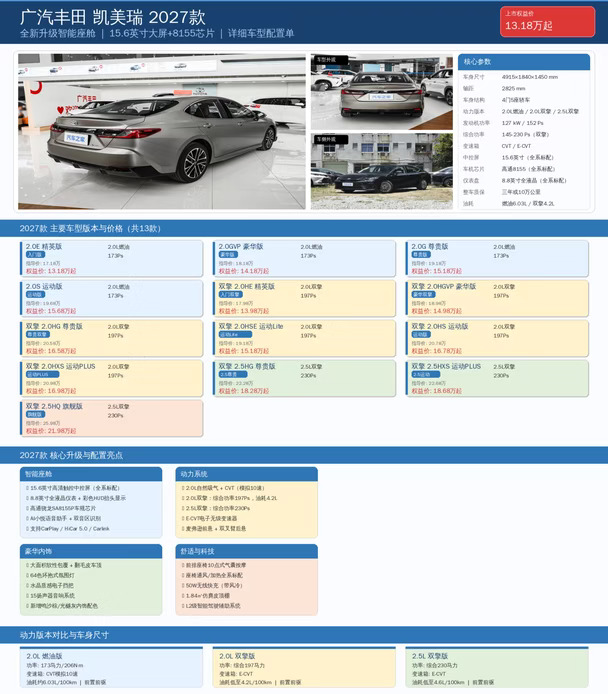
Task: Select the 轴距 2825 mm value
Action: point(513,89)
